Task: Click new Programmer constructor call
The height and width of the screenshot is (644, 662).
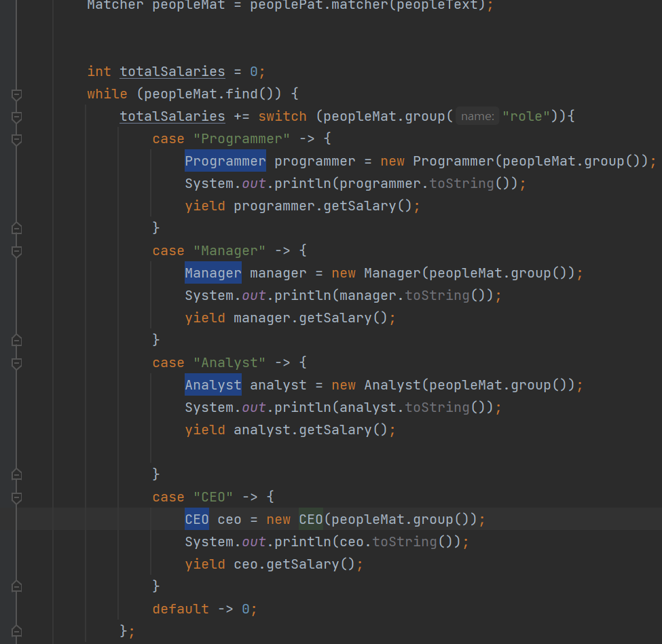Action: tap(514, 161)
